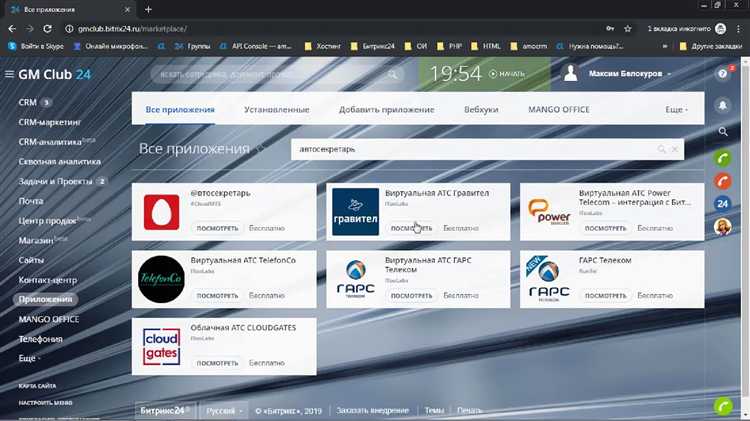Switch to the Добавить приложение tab
The image size is (750, 421).
(x=386, y=110)
